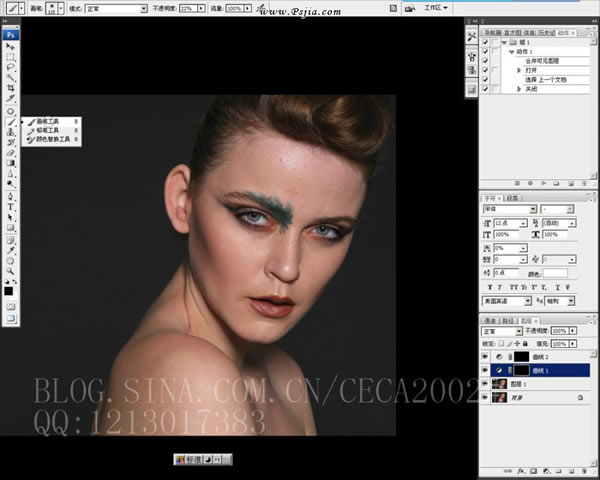Viewport: 600px width, 480px height.
Task: Toggle airbrush icon in options bar
Action: tap(261, 8)
